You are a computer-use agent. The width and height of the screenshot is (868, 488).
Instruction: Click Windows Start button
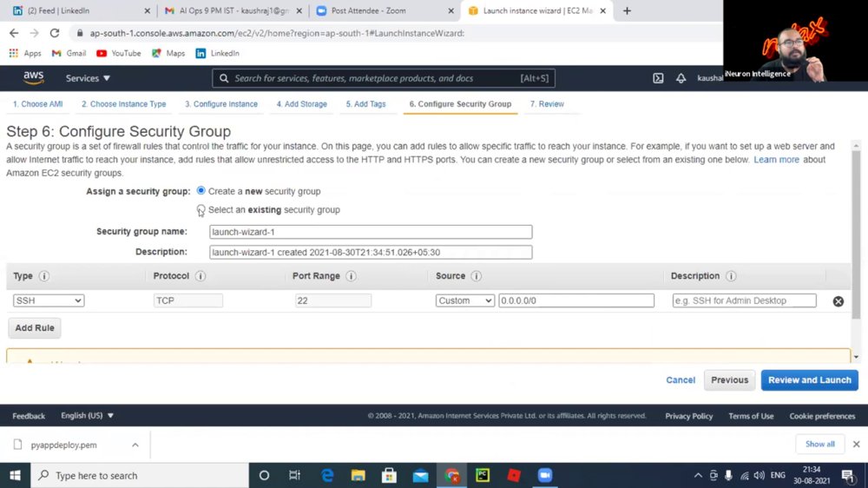15,475
